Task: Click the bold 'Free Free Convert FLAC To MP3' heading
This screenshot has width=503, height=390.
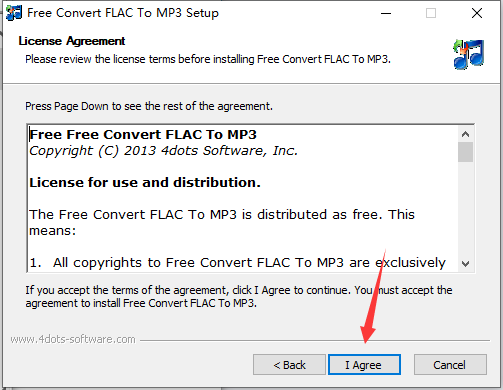Action: (143, 135)
